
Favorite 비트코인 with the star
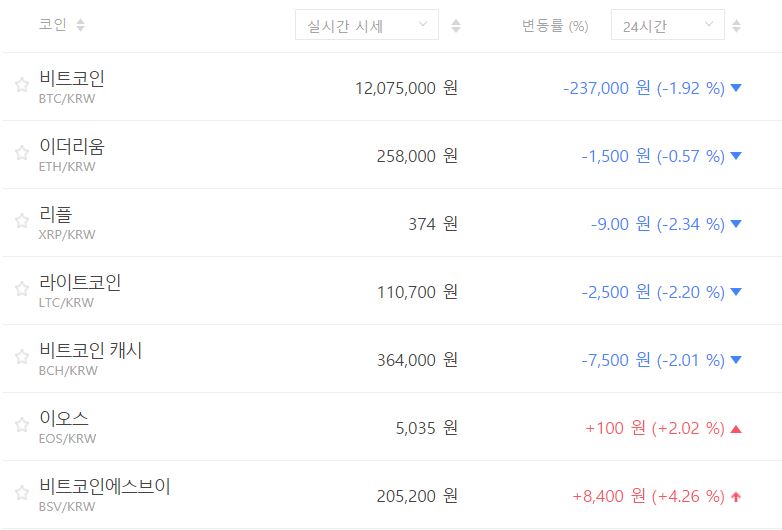coord(21,86)
